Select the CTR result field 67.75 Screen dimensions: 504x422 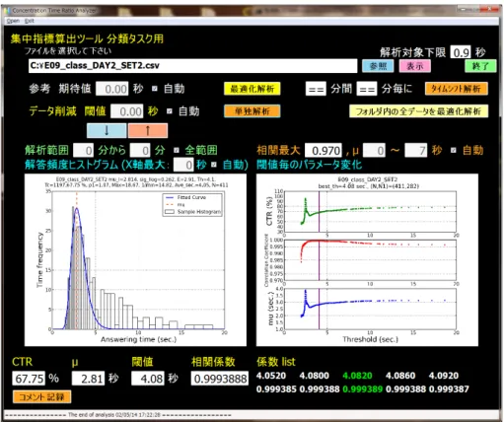(x=29, y=379)
